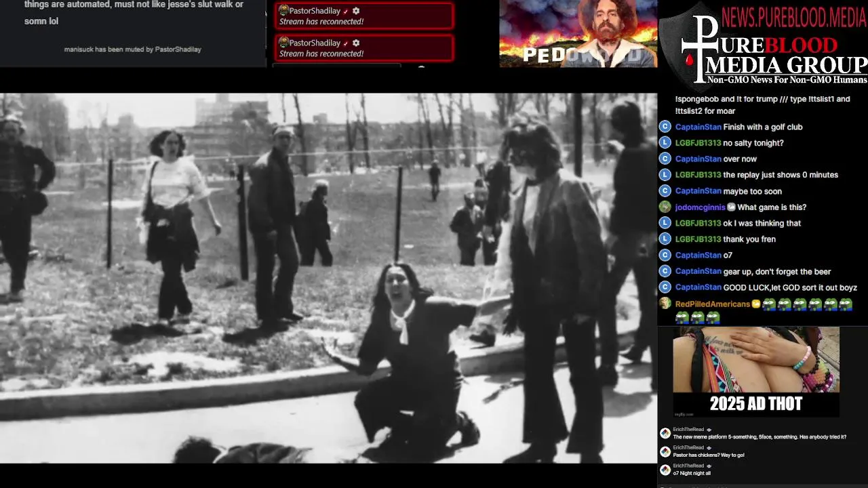Click the "2025 AD" meme image in the sidebar
Viewport: 868px width, 488px height.
click(x=756, y=371)
